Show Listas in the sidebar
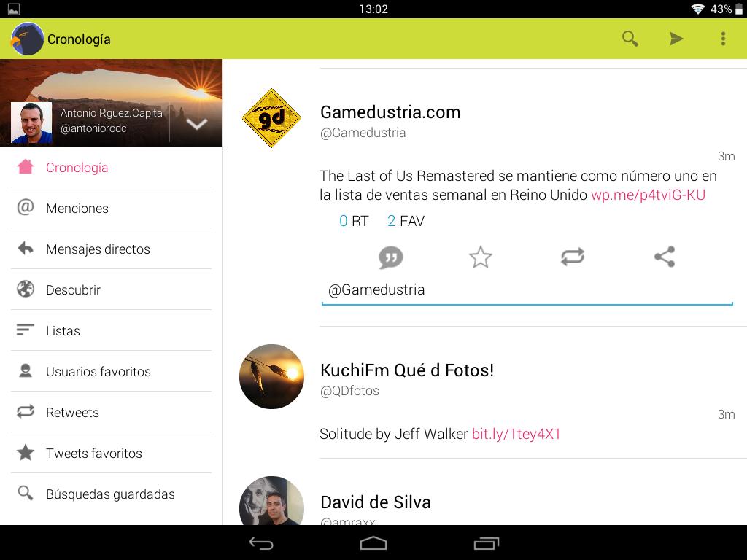 pyautogui.click(x=111, y=330)
